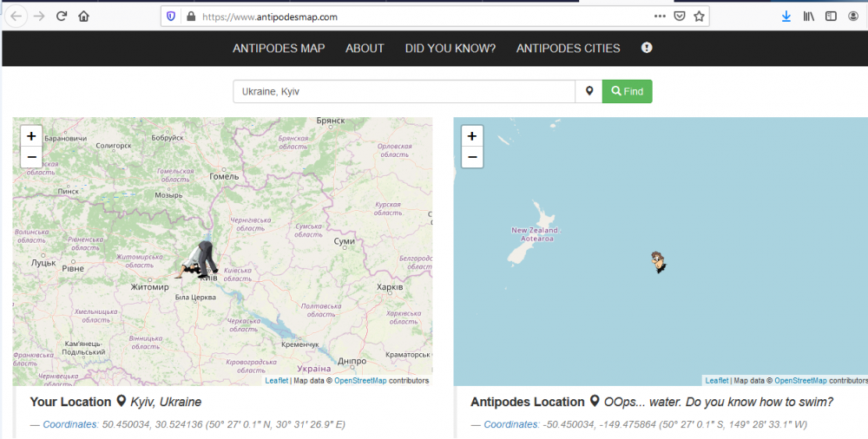Open the tracking protection shield icon

pyautogui.click(x=170, y=16)
